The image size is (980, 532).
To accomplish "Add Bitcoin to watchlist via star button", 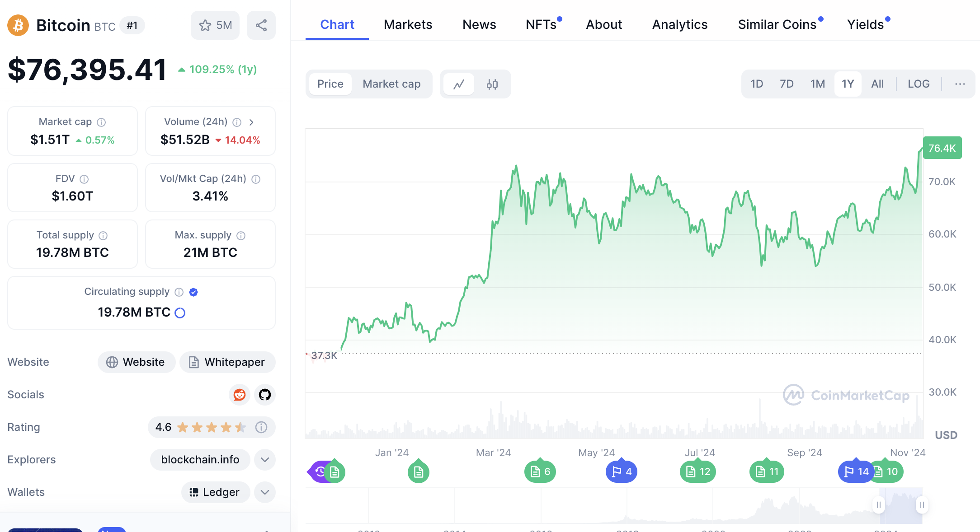I will (215, 25).
